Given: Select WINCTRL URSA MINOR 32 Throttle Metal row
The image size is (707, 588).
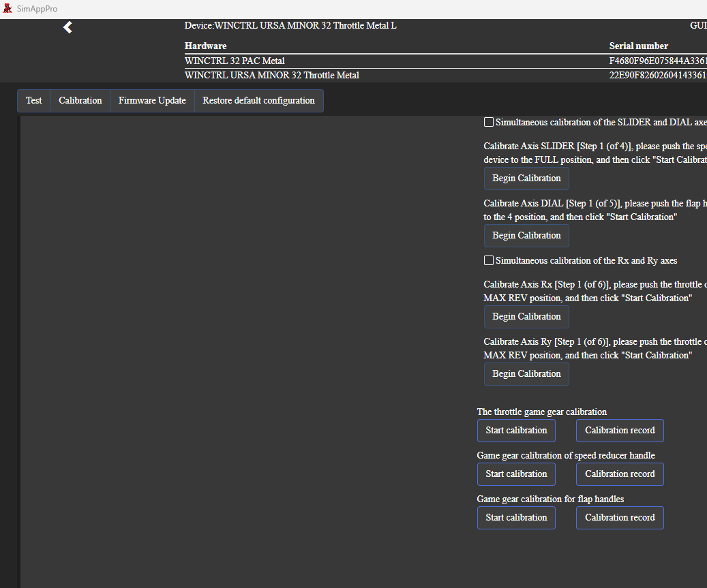Looking at the screenshot, I should 271,75.
